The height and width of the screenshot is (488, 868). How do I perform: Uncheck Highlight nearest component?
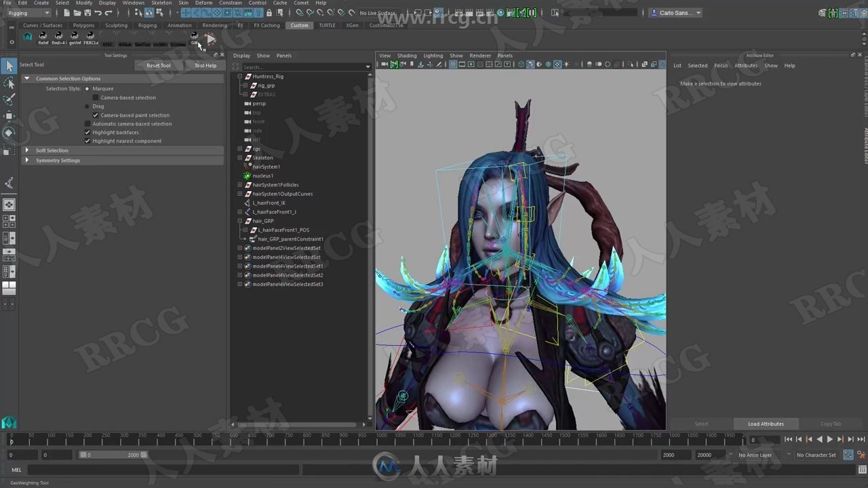87,141
